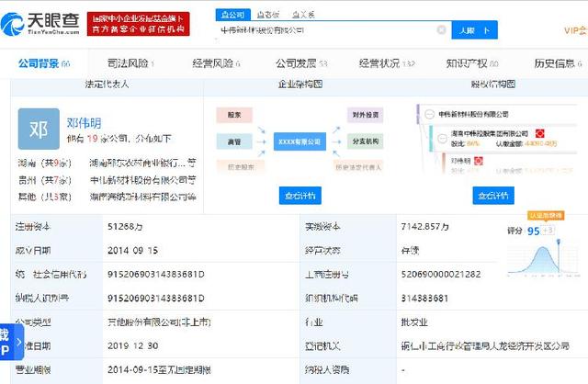Click paid-in capital value 7142.857万

click(x=424, y=227)
